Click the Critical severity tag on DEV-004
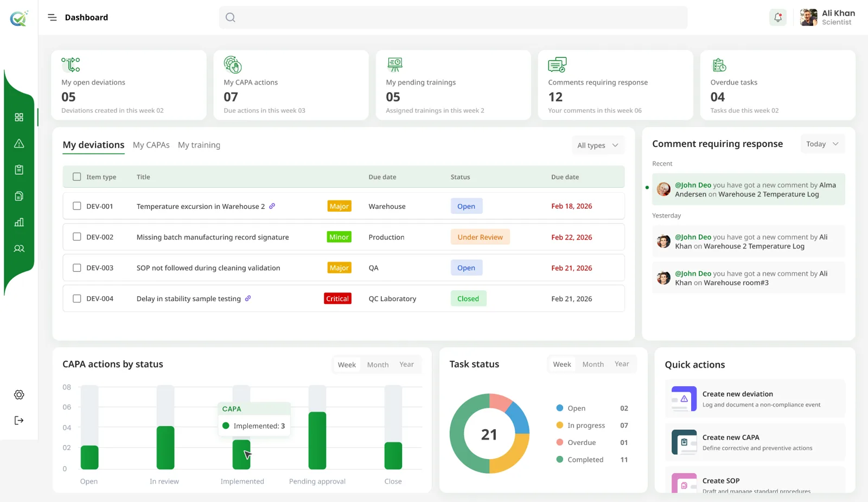Image resolution: width=868 pixels, height=502 pixels. click(x=337, y=298)
